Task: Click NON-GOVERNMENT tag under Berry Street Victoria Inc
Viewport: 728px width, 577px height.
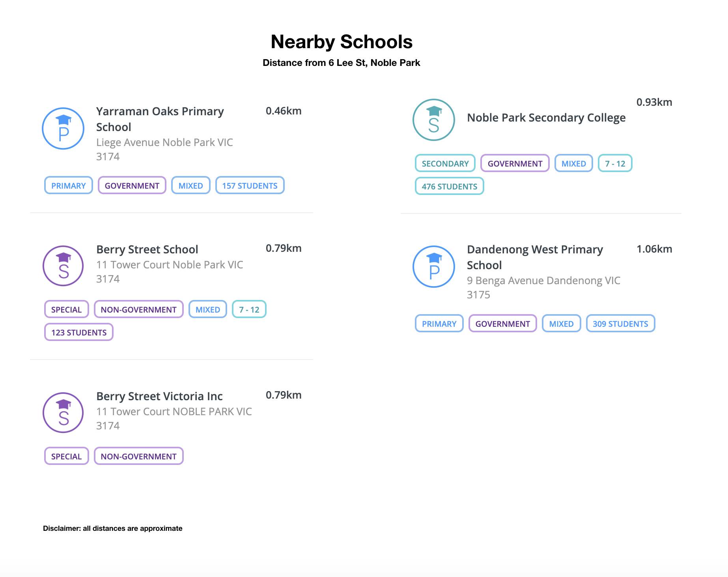Action: pos(138,456)
